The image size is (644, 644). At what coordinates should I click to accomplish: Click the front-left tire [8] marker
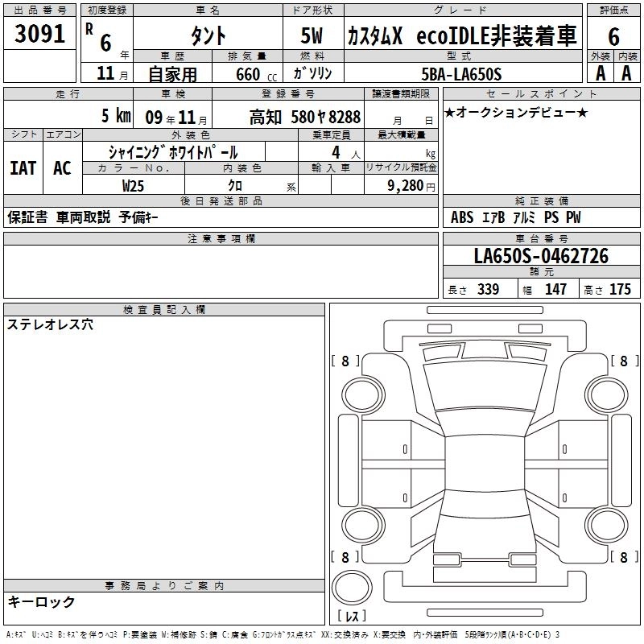click(x=346, y=361)
